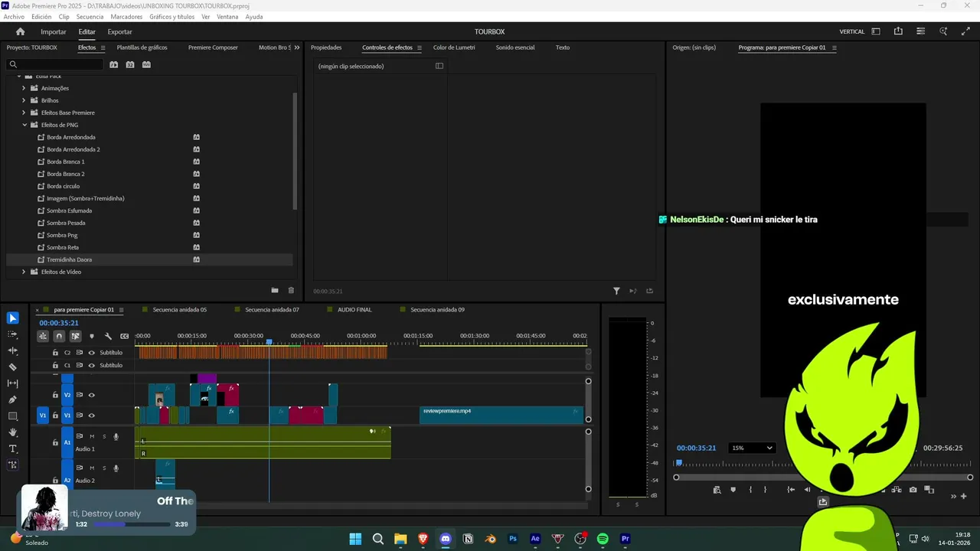980x551 pixels.
Task: Toggle visibility of upper Subtítulo track
Action: (92, 353)
